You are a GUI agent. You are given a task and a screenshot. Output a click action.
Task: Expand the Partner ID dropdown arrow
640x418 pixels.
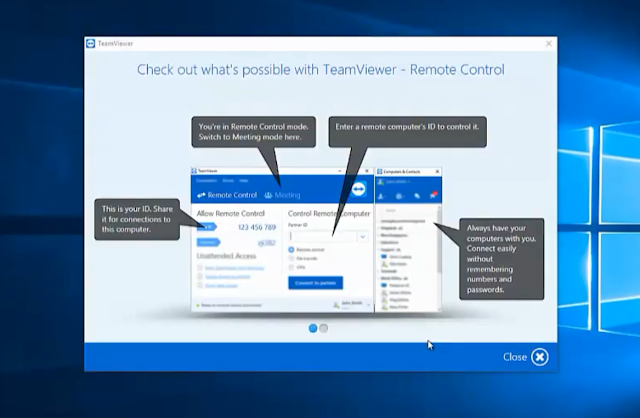pyautogui.click(x=362, y=236)
